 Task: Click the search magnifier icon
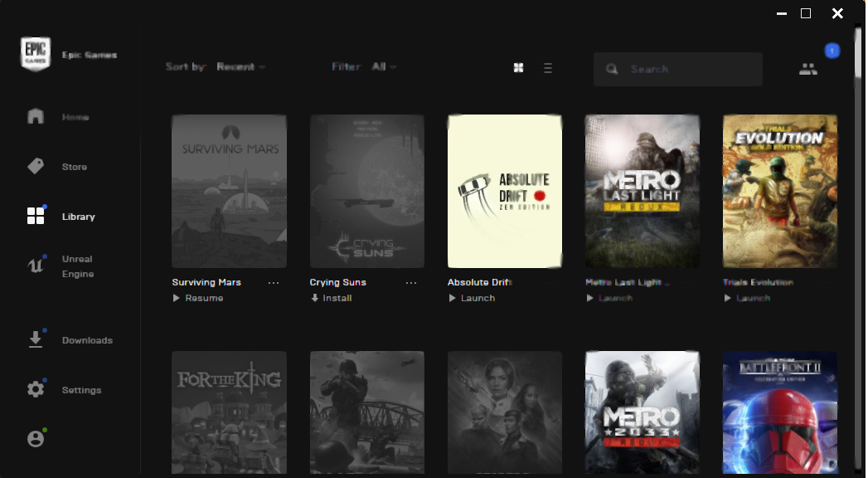[x=612, y=69]
